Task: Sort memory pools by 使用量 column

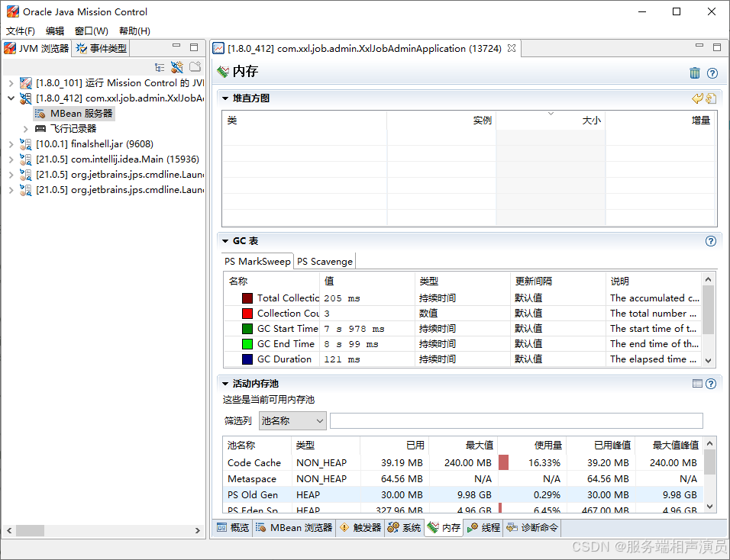Action: pos(532,446)
